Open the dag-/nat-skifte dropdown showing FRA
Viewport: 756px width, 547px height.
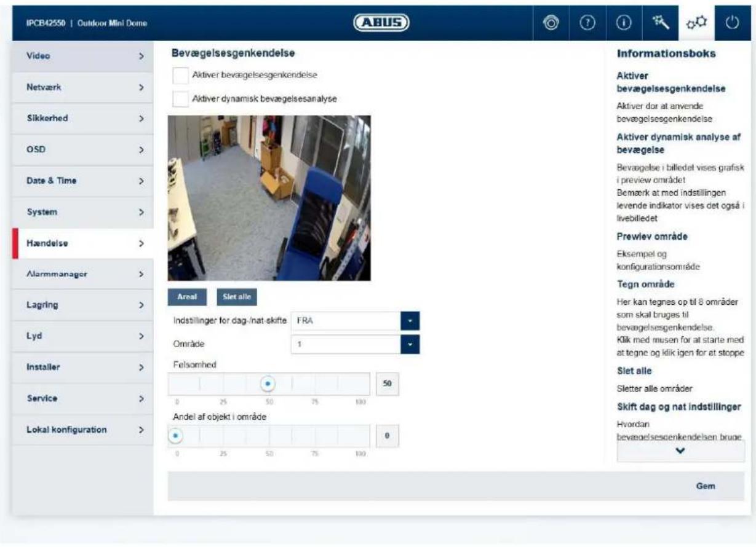tap(355, 321)
